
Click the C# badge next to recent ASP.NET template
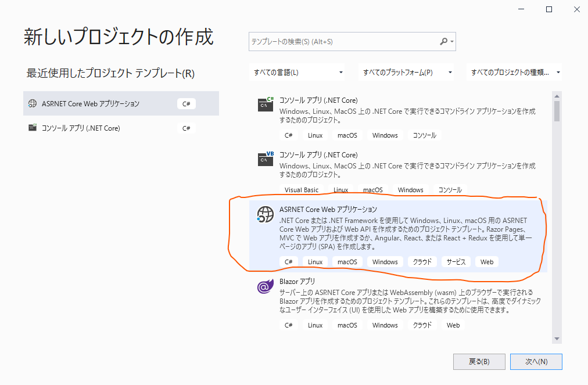186,103
